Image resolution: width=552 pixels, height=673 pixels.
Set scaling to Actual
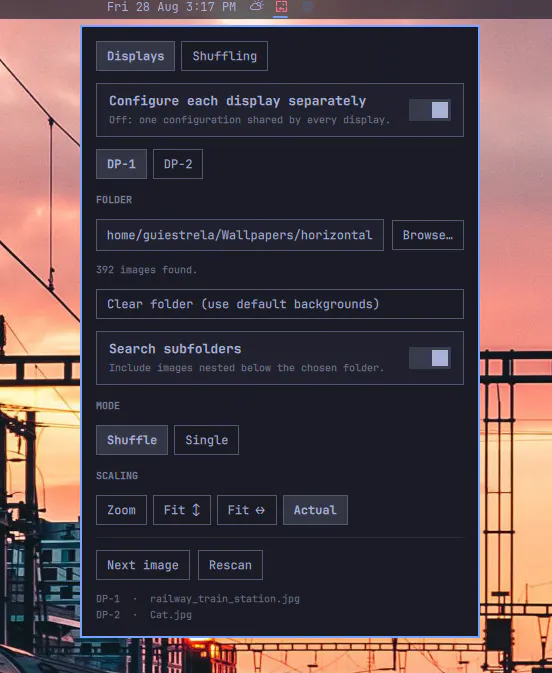(315, 510)
